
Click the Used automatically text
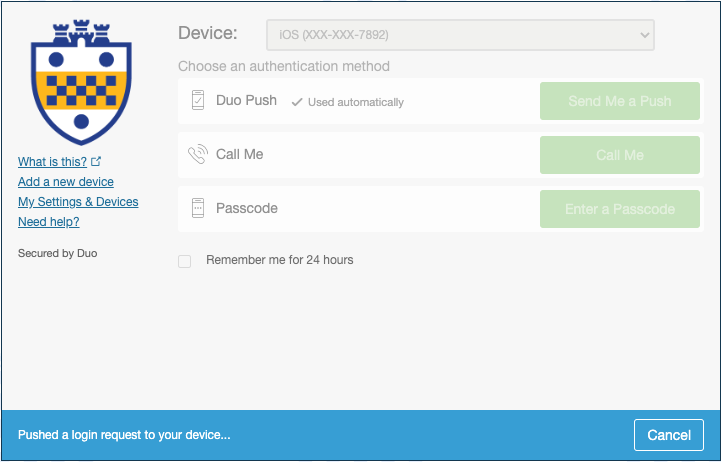(356, 102)
